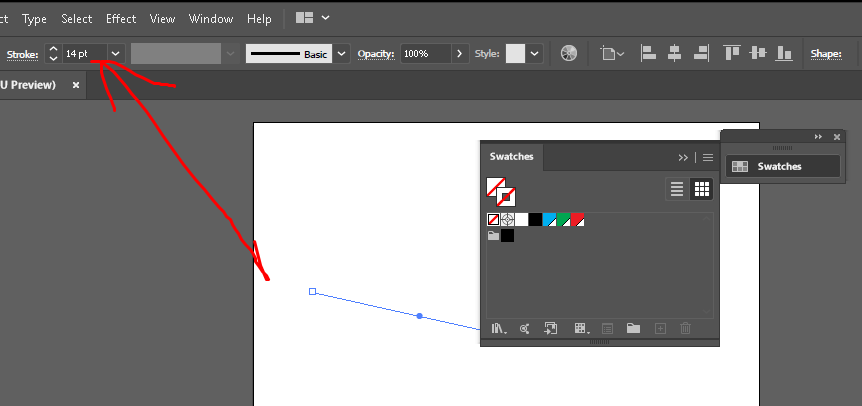This screenshot has height=406, width=862.
Task: Open the Window menu
Action: tap(211, 19)
